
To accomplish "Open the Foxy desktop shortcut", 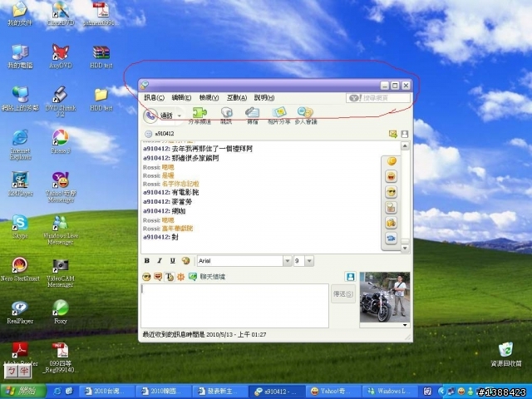I will (61, 312).
